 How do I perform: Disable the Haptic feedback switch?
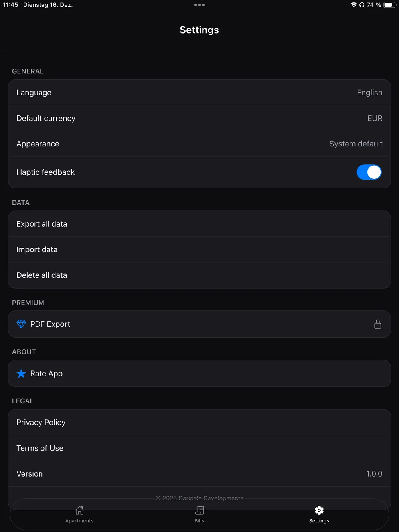coord(369,172)
